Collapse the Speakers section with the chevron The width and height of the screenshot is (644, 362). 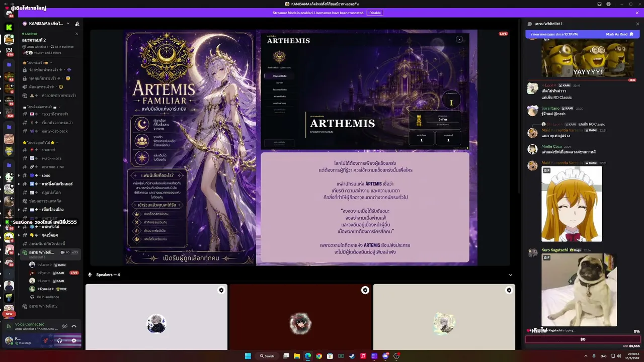(511, 275)
